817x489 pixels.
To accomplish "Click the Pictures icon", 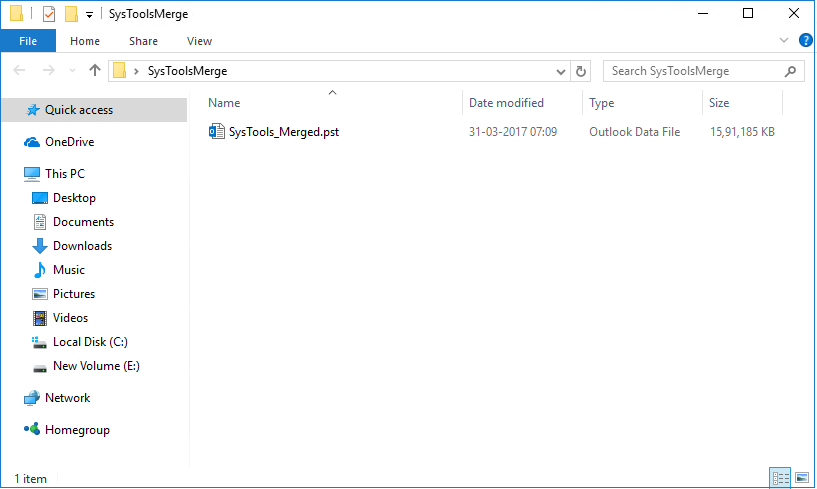I will (x=40, y=294).
